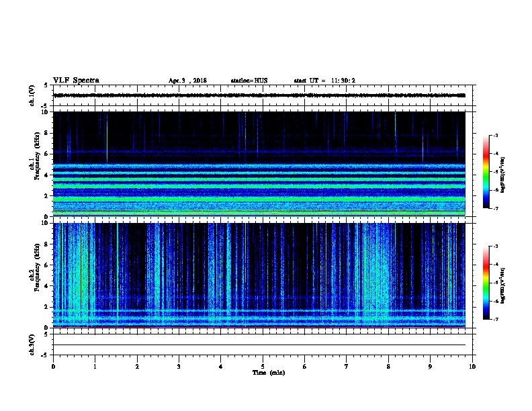The width and height of the screenshot is (532, 411).
Task: Click the time axis tick label "7"
Action: tap(347, 367)
